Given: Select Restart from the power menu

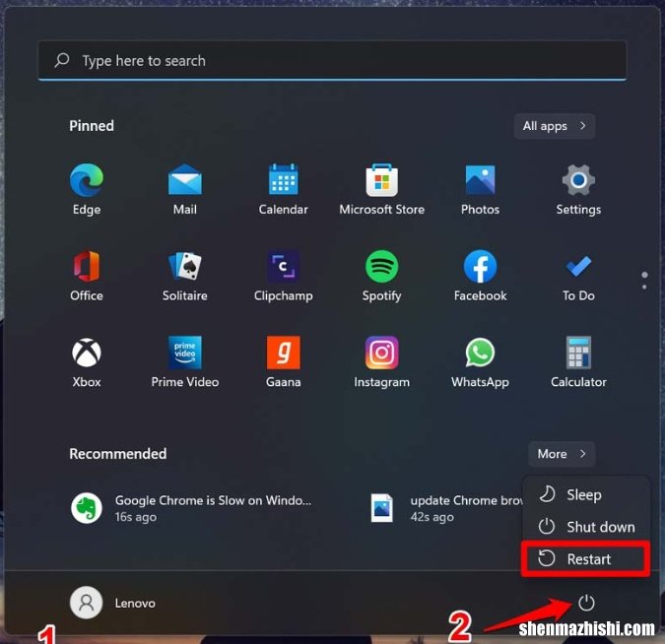Looking at the screenshot, I should point(586,558).
